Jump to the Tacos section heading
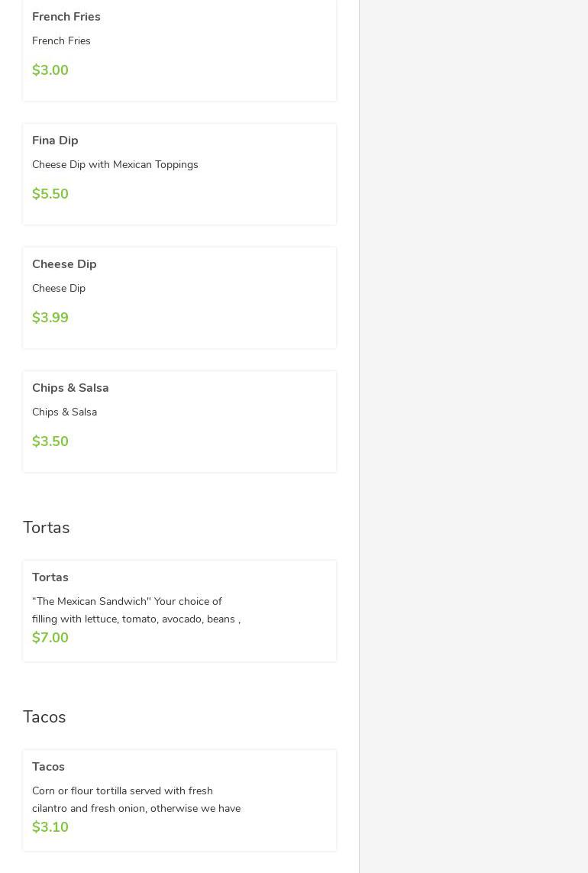588x873 pixels. 44,717
